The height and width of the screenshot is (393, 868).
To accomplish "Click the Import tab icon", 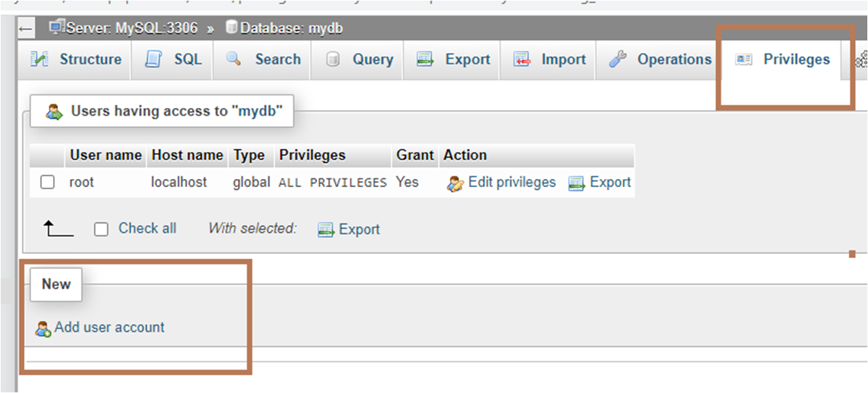I will pyautogui.click(x=522, y=60).
